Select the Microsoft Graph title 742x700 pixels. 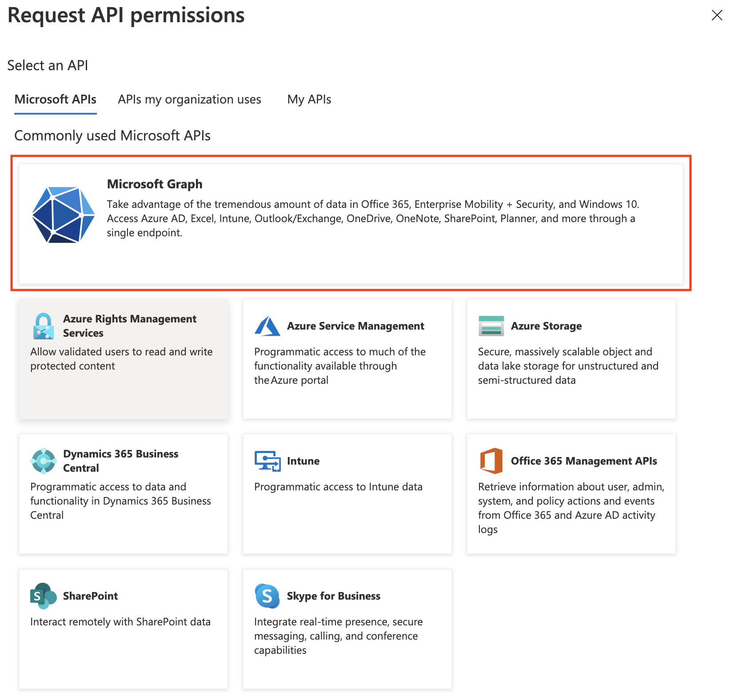(155, 184)
